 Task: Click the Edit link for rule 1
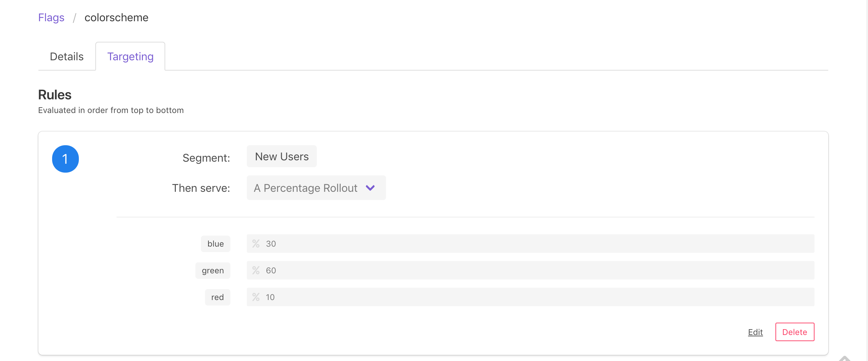(755, 332)
